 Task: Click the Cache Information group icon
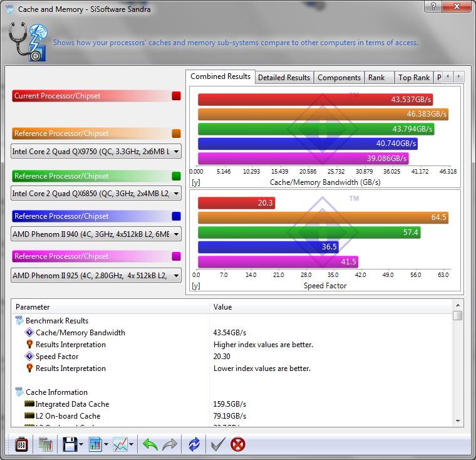(x=19, y=392)
